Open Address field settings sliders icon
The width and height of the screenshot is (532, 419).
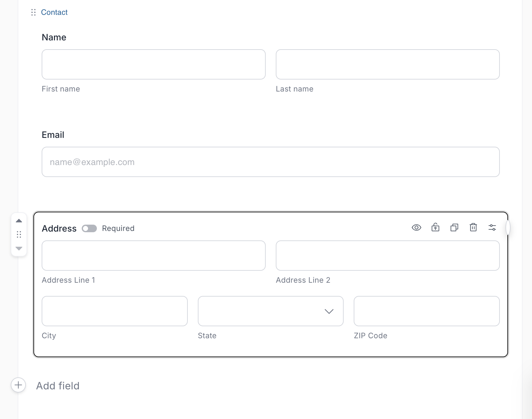492,227
